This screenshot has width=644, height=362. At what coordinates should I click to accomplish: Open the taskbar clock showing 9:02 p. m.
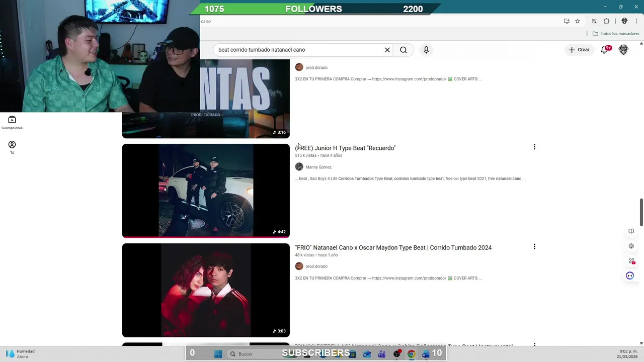(627, 354)
